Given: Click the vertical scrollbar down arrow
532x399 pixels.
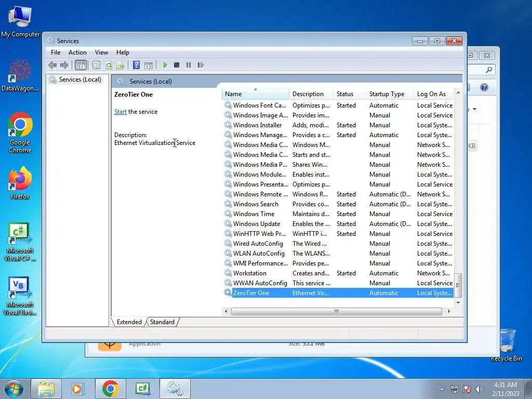Looking at the screenshot, I should coord(458,303).
